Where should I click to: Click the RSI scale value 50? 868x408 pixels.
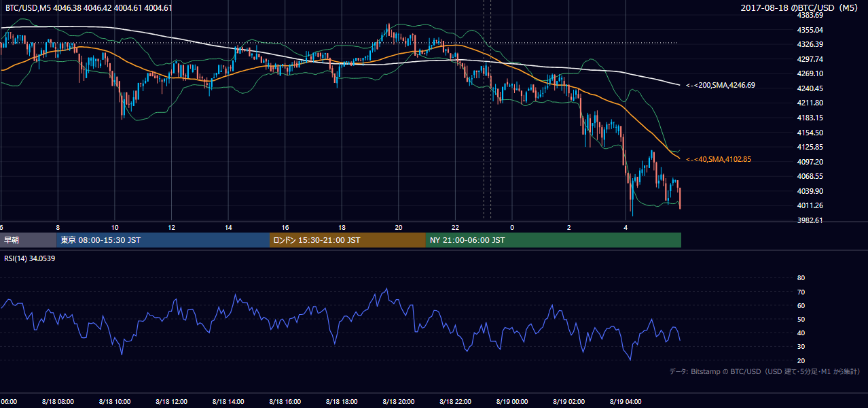point(801,319)
